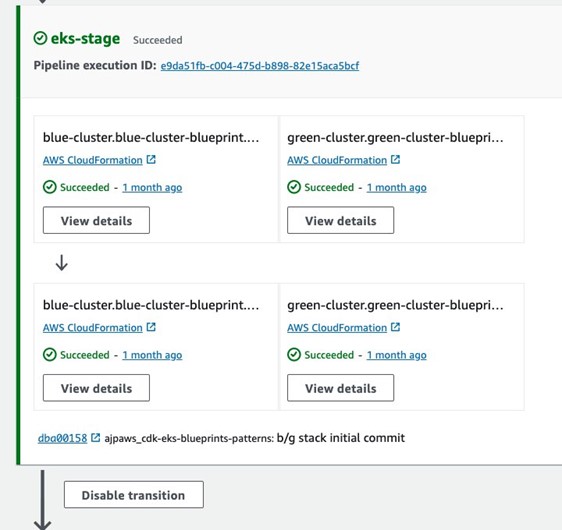Open AWS CloudFormation link in top blue-cluster card
This screenshot has width=562, height=530.
92,160
